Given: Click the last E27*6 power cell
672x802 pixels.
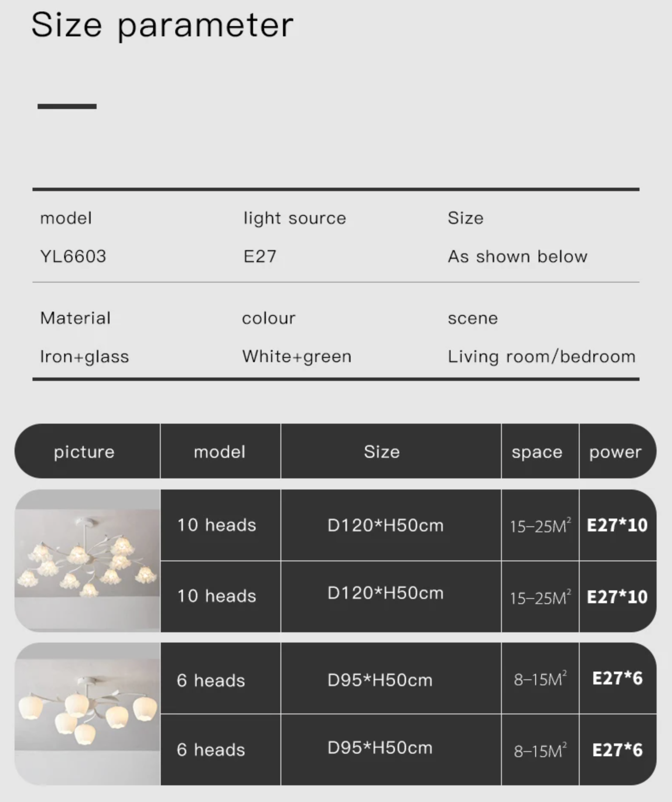Looking at the screenshot, I should (x=617, y=750).
